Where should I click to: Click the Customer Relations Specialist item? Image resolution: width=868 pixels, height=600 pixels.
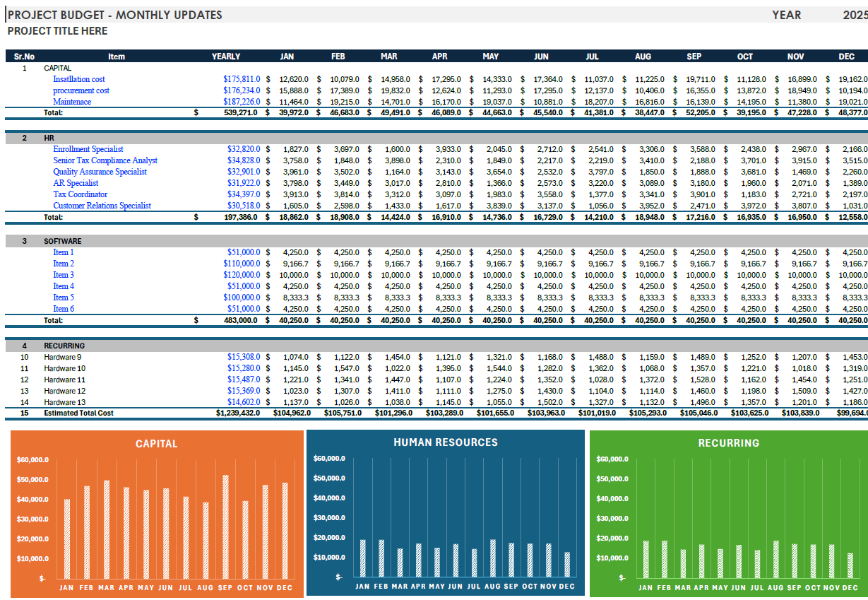click(102, 206)
